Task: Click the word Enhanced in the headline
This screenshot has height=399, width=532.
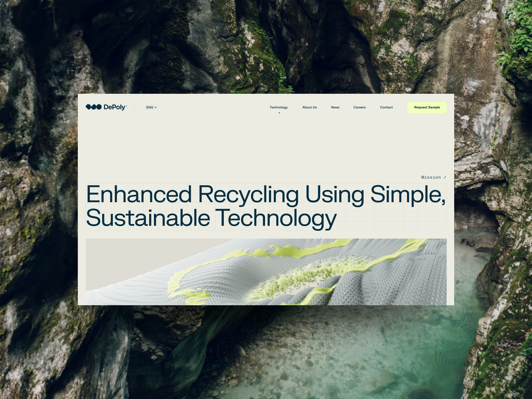Action: [x=139, y=195]
